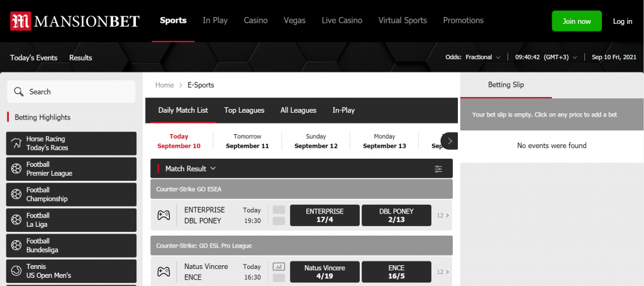Select Tomorrow September 11 date
Image resolution: width=644 pixels, height=286 pixels.
[x=247, y=141]
